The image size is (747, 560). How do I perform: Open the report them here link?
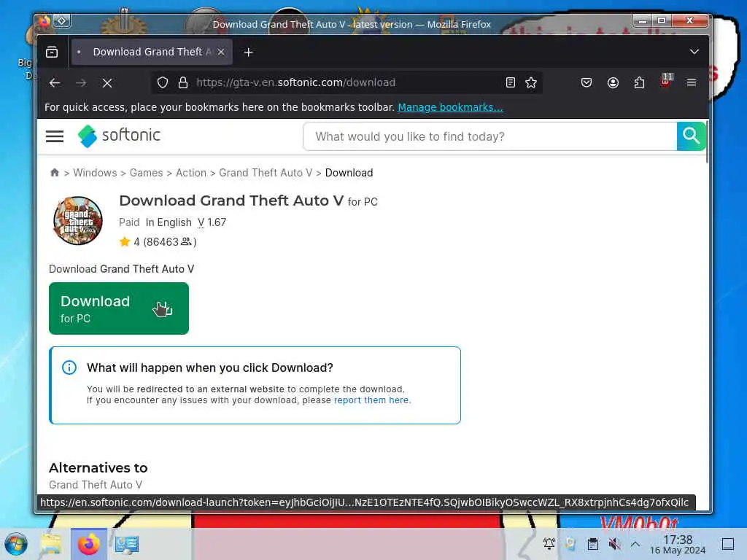click(x=371, y=400)
